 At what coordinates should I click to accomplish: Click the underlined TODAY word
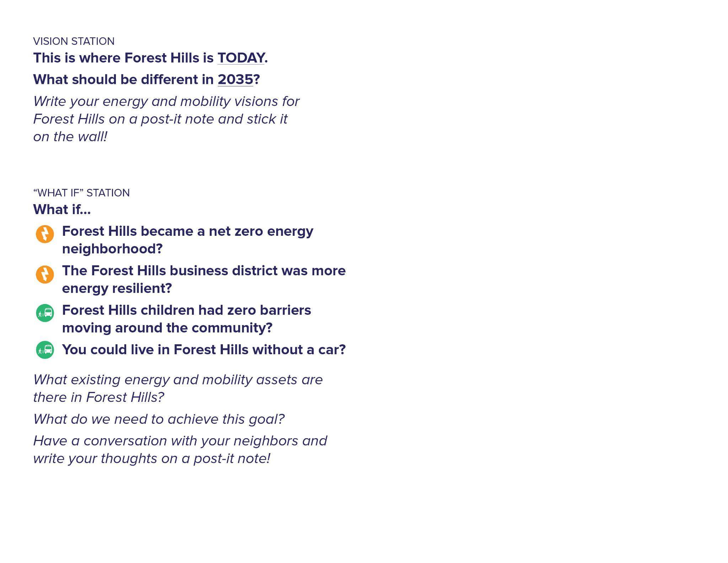241,58
